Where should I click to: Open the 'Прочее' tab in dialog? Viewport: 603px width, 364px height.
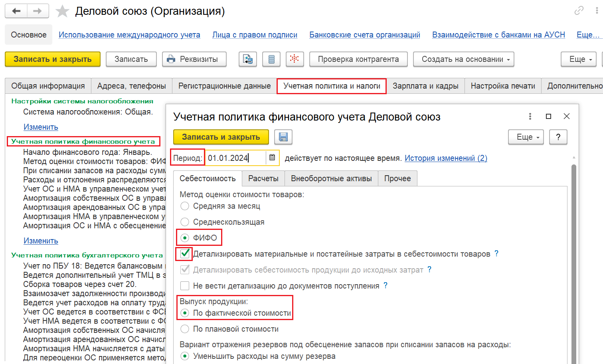[x=397, y=178]
